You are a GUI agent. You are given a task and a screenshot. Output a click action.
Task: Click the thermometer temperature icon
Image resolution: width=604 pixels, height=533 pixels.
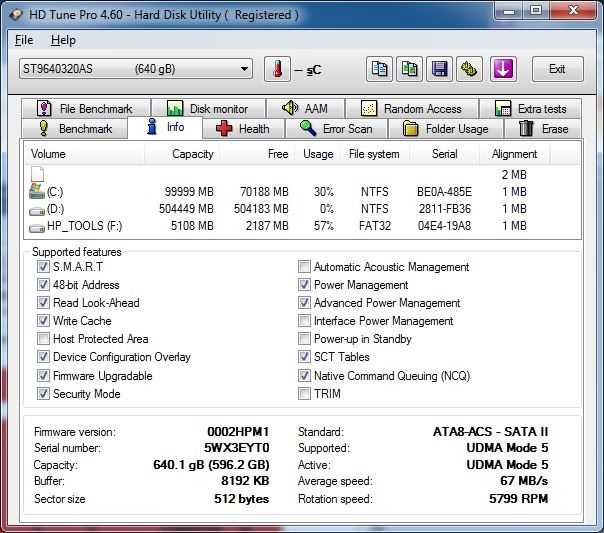pyautogui.click(x=275, y=69)
